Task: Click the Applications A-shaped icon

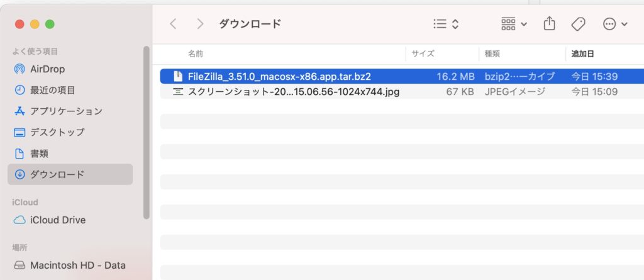Action: pyautogui.click(x=19, y=111)
